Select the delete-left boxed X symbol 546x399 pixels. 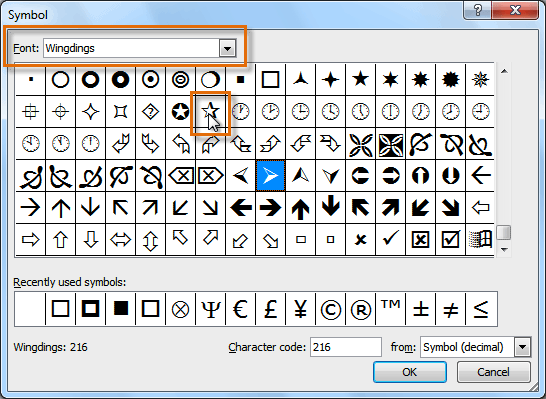click(180, 176)
